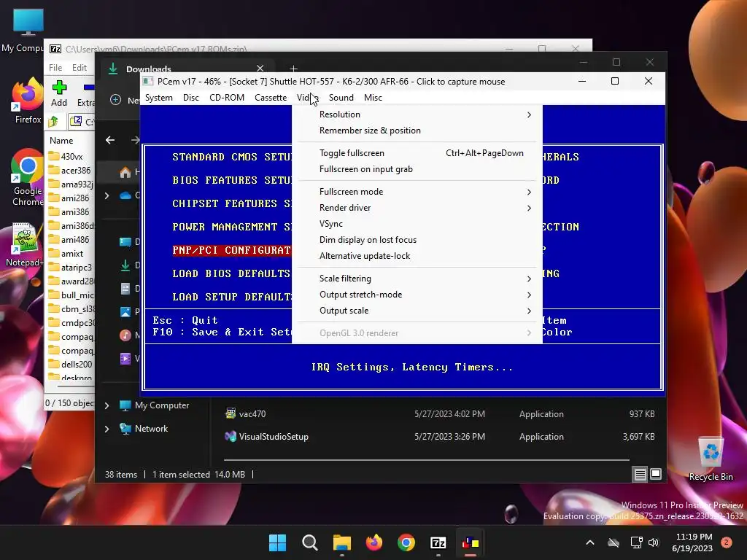The image size is (747, 560).
Task: Click the back arrow in File Explorer
Action: point(110,140)
